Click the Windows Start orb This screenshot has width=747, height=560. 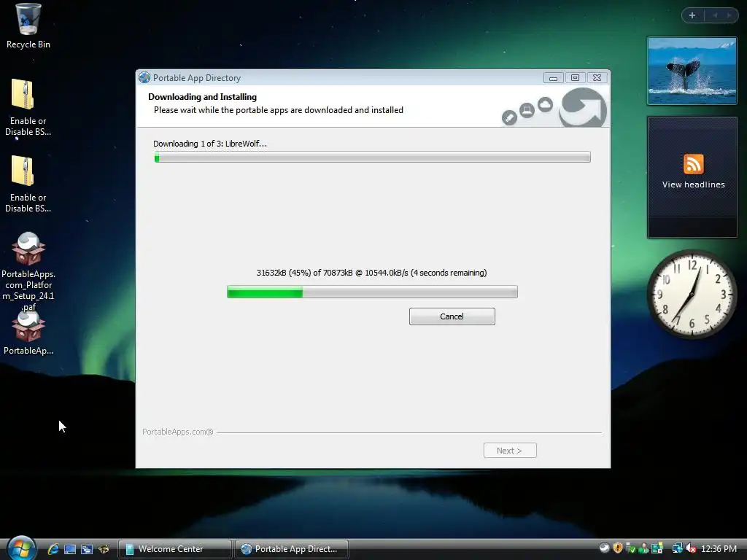coord(21,548)
